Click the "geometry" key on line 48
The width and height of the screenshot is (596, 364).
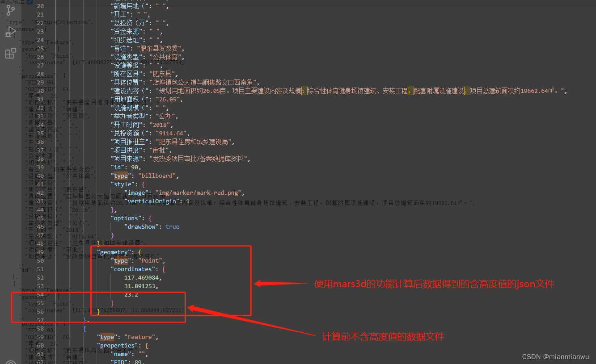pyautogui.click(x=114, y=252)
